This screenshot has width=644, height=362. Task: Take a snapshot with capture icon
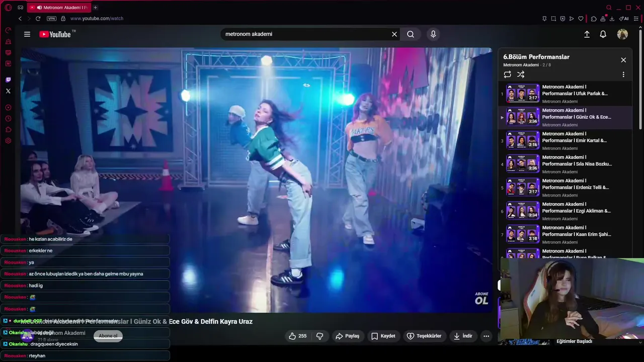pos(553,19)
